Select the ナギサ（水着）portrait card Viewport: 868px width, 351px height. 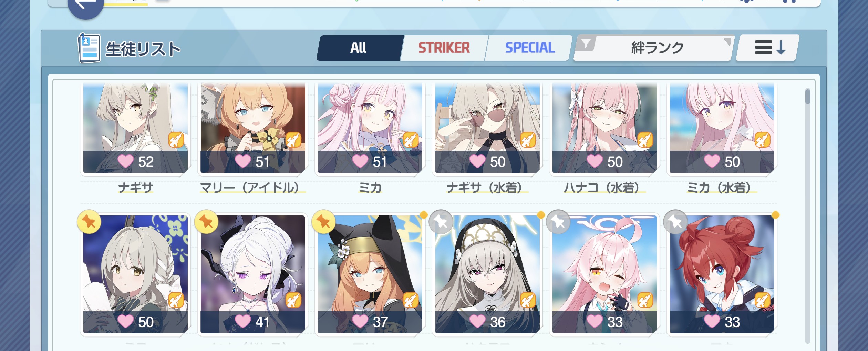point(487,128)
